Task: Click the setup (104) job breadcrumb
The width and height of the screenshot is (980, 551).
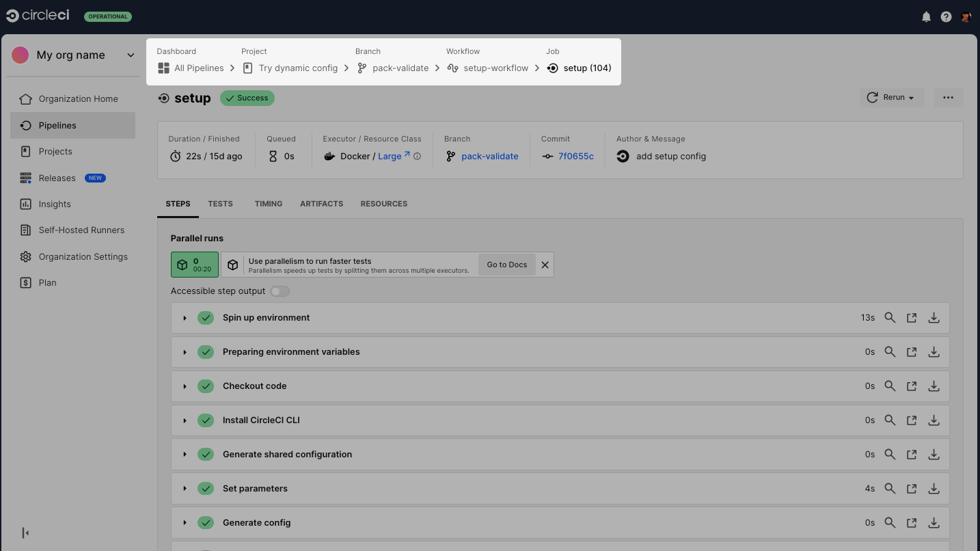Action: (x=579, y=68)
